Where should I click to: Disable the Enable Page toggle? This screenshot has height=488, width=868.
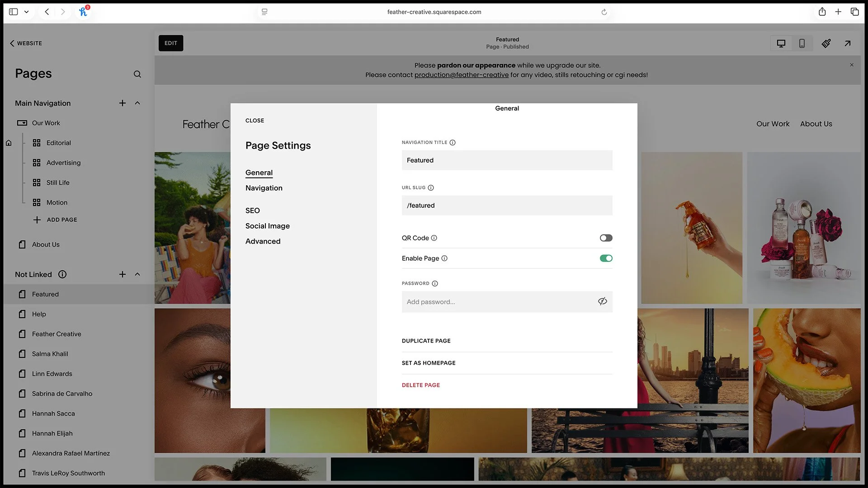point(606,258)
